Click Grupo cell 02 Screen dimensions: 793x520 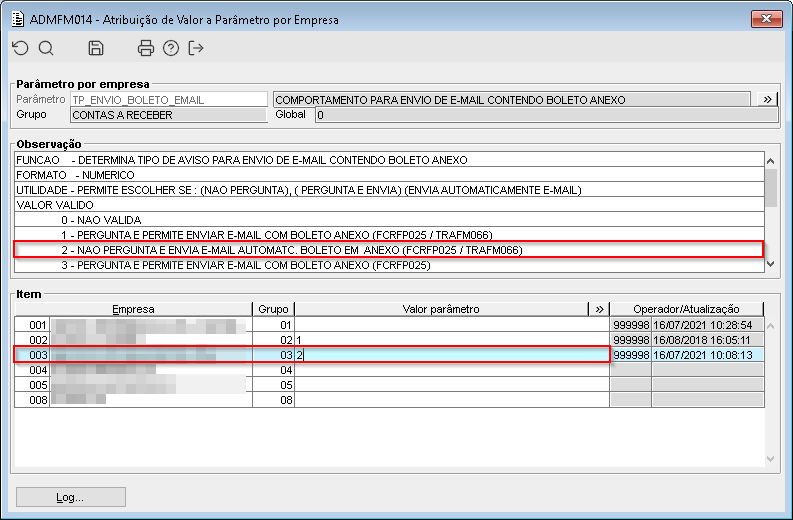point(273,340)
